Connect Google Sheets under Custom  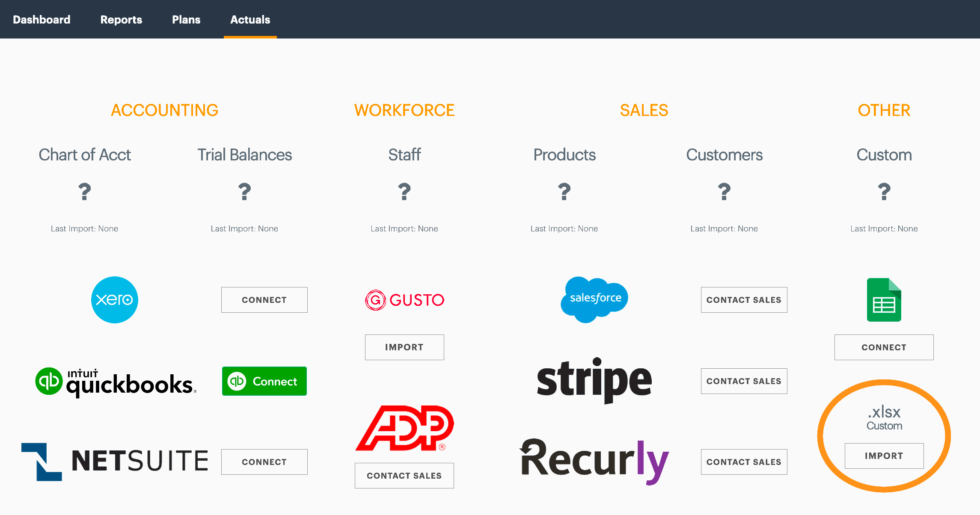(x=884, y=347)
